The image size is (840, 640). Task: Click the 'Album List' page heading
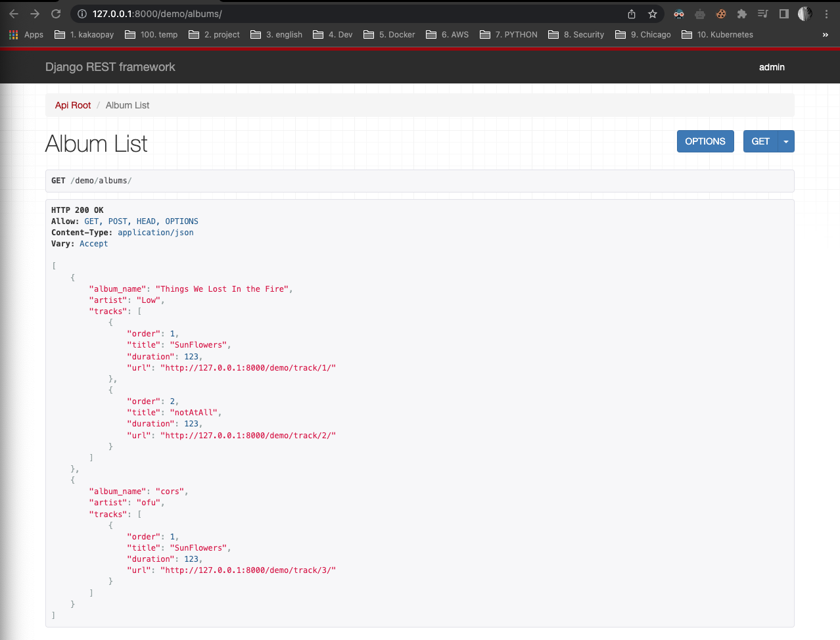point(97,144)
